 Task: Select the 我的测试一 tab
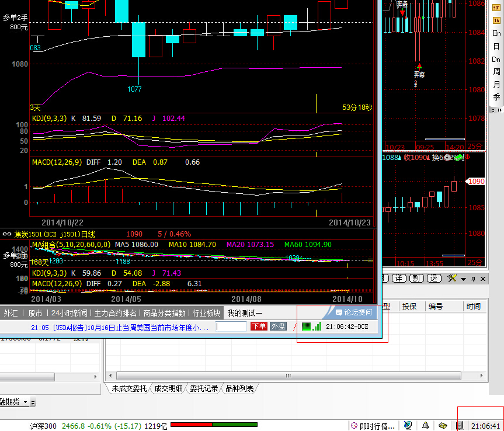click(x=245, y=313)
